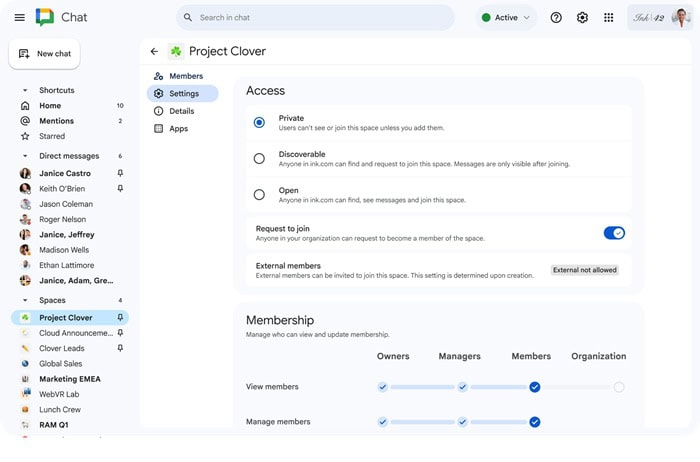This screenshot has height=462, width=700.
Task: Click the pin icon next to Clover Leads
Action: 120,348
